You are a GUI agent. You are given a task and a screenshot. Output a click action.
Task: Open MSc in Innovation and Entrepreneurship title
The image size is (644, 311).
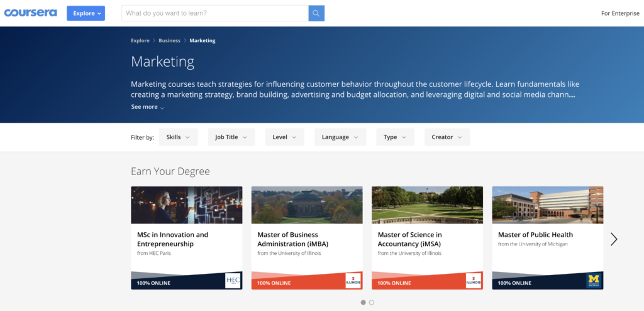coord(172,239)
